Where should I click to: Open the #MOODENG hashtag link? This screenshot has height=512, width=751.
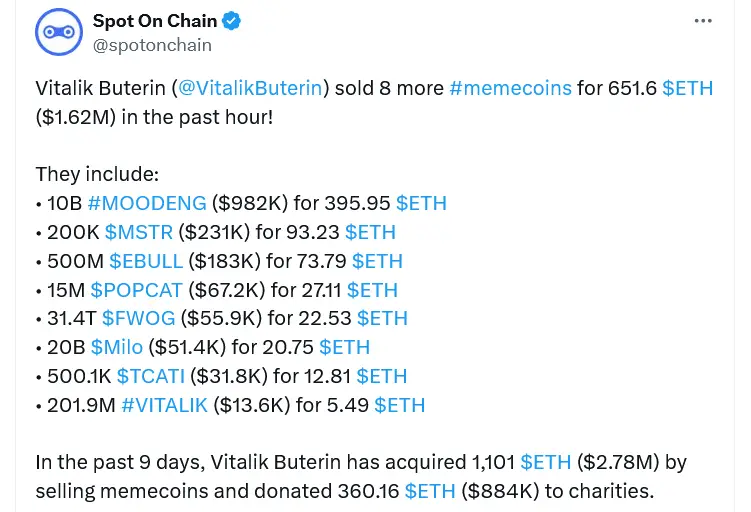147,203
